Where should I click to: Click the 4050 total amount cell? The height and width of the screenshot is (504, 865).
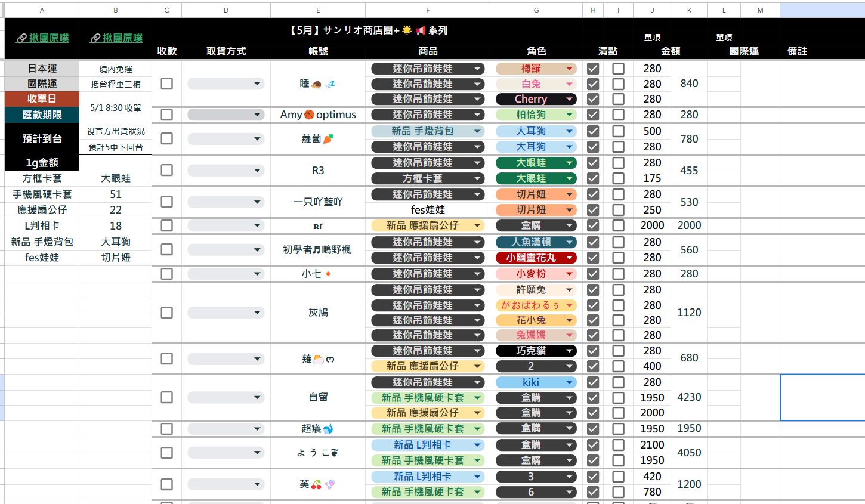[x=689, y=453]
